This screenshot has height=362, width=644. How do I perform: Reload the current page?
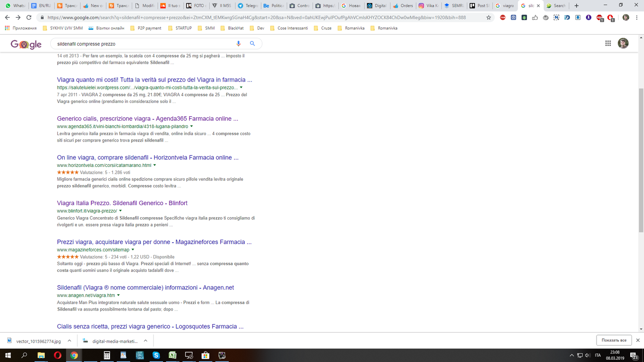tap(29, 18)
